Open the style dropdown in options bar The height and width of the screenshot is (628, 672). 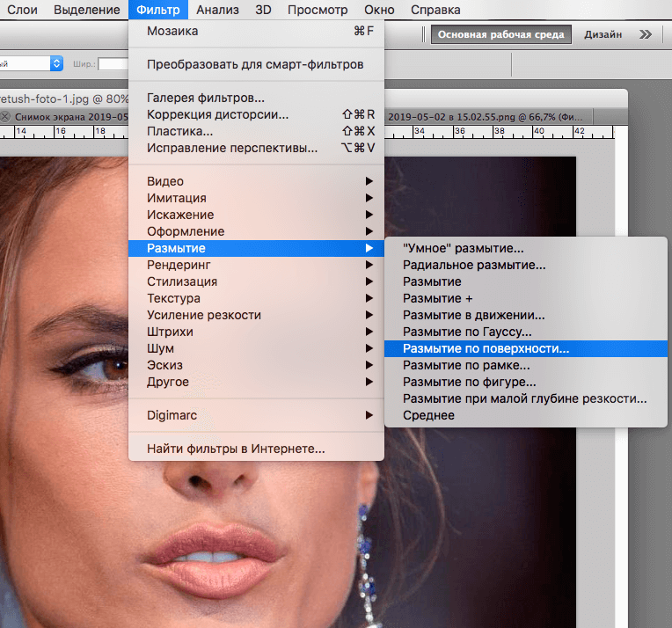56,63
